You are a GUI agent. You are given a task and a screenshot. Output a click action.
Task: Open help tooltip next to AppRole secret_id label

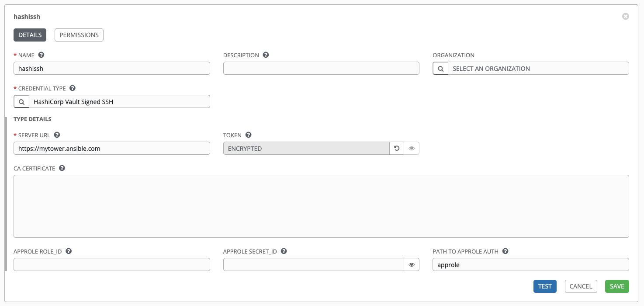coord(284,251)
